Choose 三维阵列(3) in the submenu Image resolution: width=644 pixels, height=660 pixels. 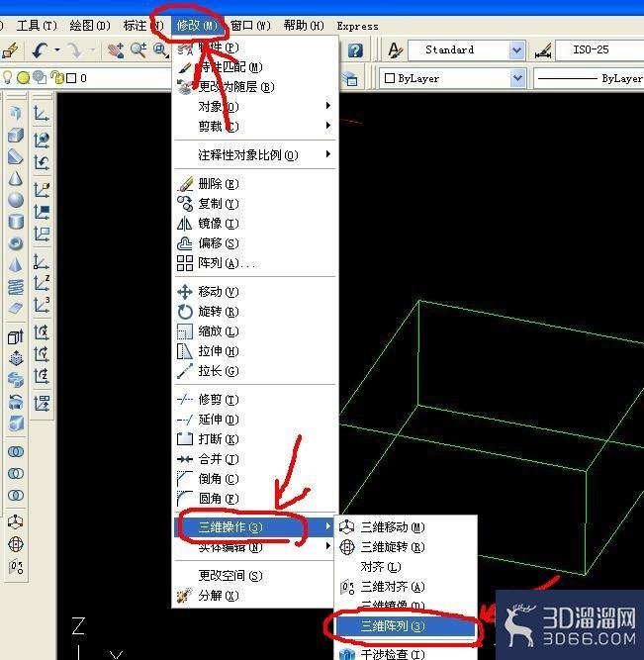[407, 626]
